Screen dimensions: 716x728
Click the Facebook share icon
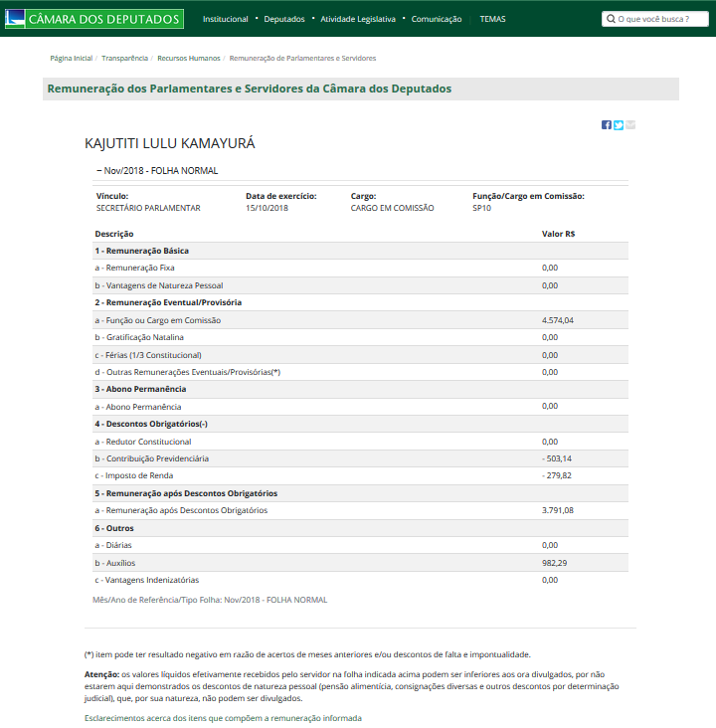[x=607, y=124]
